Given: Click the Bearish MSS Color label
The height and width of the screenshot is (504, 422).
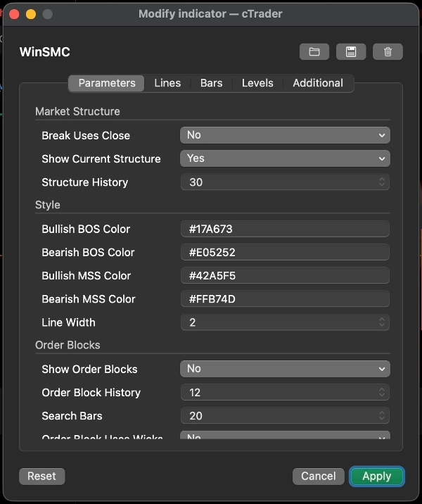Looking at the screenshot, I should click(89, 299).
